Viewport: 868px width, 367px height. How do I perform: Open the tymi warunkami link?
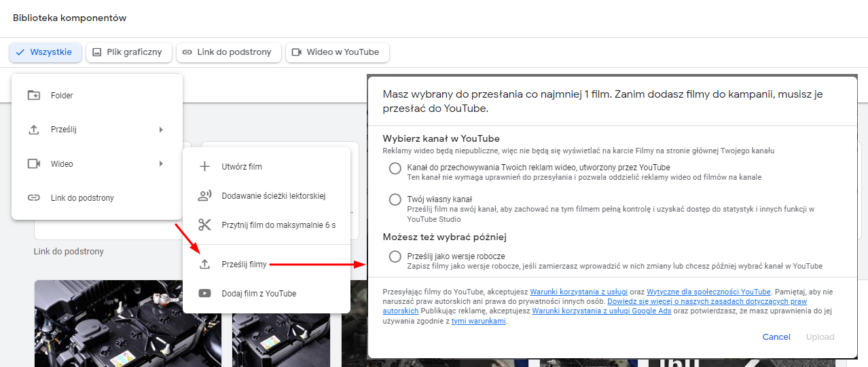479,321
